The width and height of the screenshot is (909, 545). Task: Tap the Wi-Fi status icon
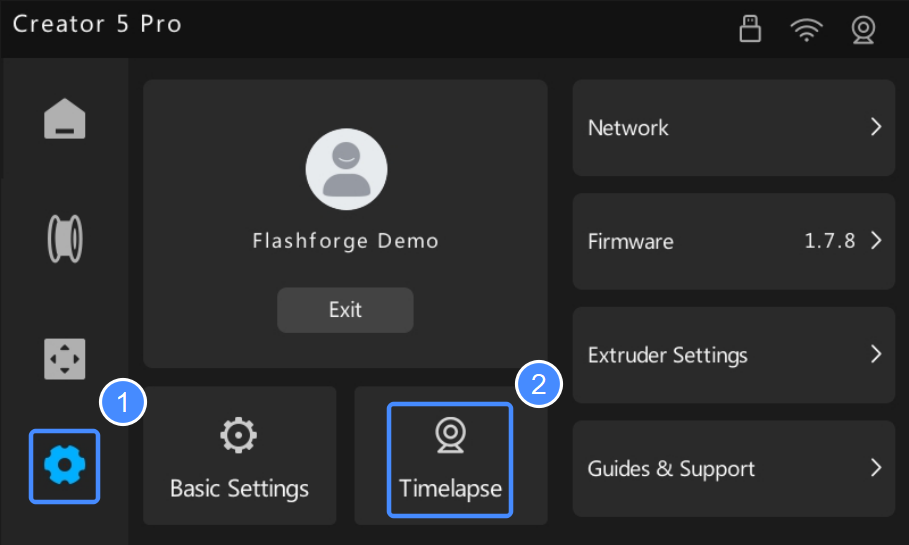click(x=806, y=30)
